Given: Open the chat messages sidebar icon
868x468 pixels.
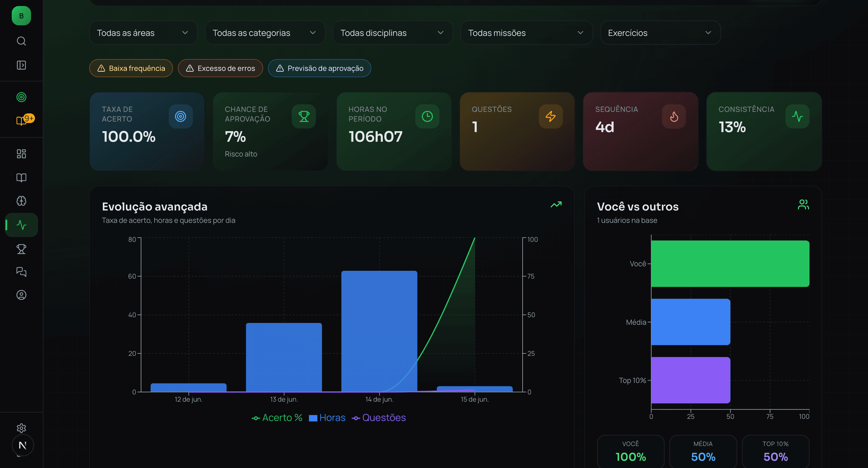Looking at the screenshot, I should (x=21, y=272).
